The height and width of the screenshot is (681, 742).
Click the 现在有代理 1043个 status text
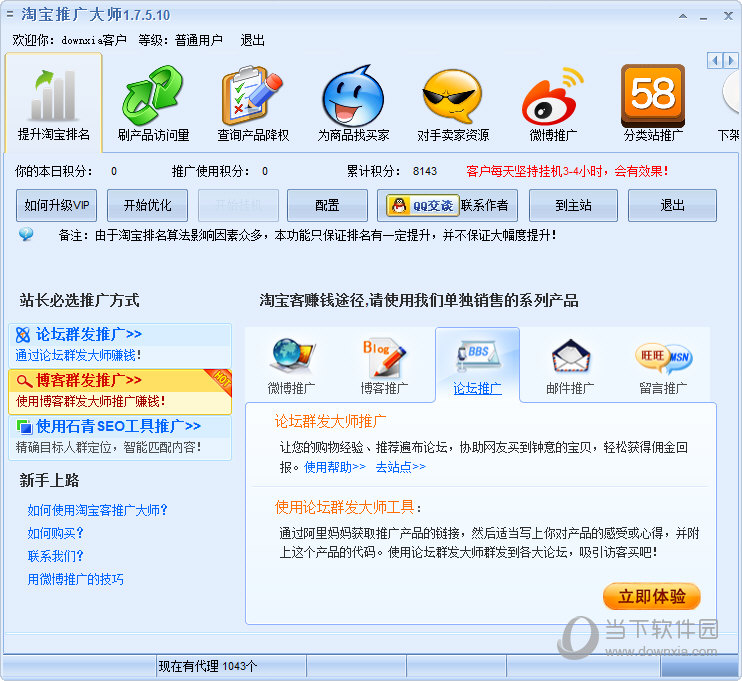point(208,666)
